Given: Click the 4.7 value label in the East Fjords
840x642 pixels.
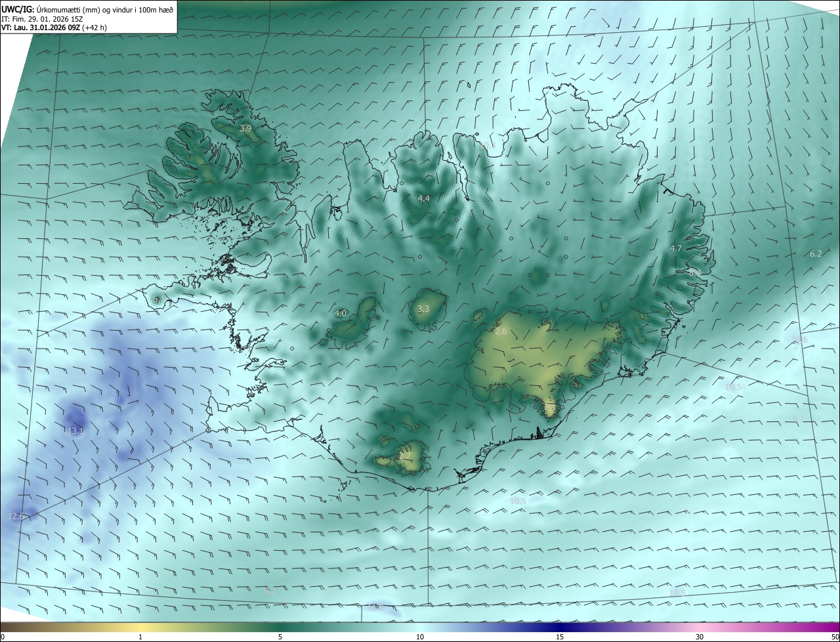Looking at the screenshot, I should 676,248.
